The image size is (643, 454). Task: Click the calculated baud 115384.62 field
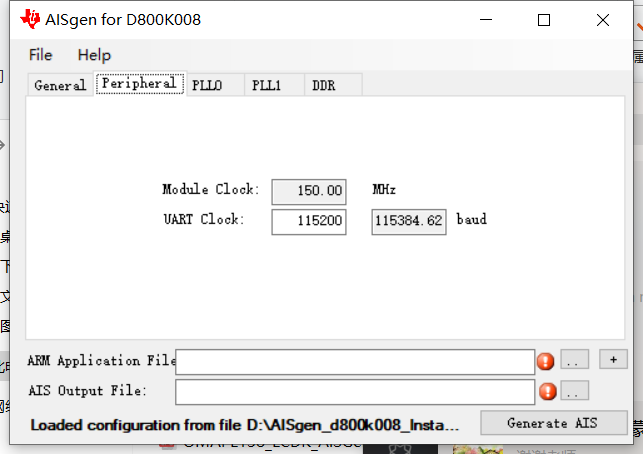[409, 222]
